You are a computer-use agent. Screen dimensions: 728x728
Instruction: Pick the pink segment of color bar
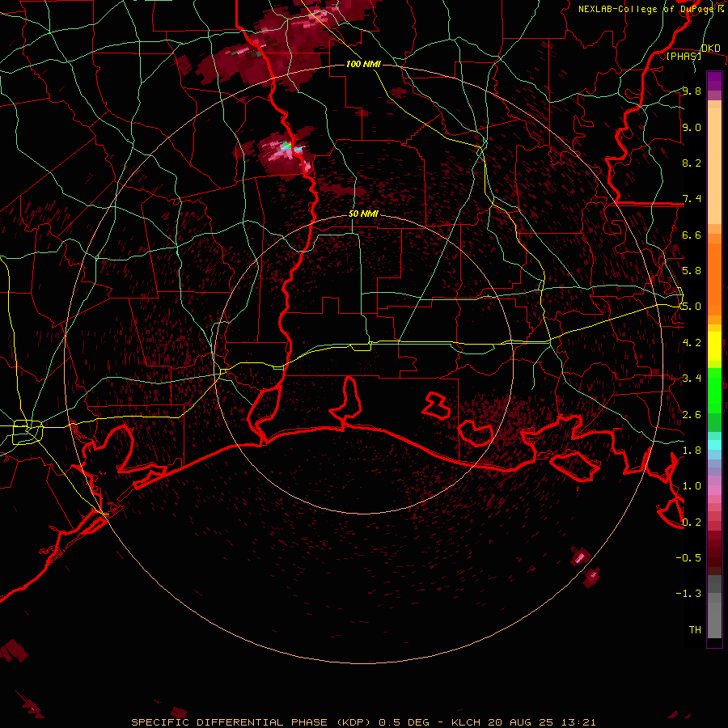(x=714, y=490)
